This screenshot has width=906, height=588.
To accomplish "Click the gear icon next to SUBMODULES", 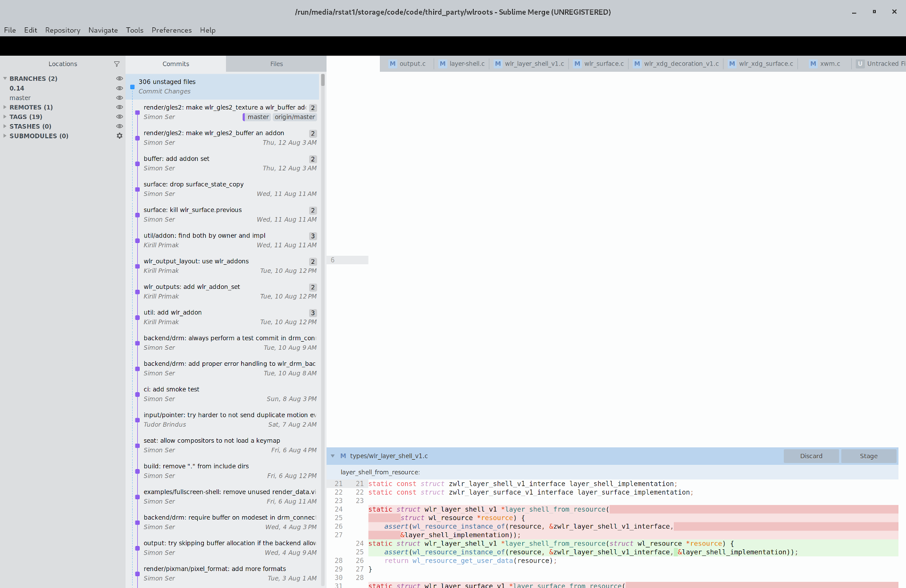I will tap(119, 136).
